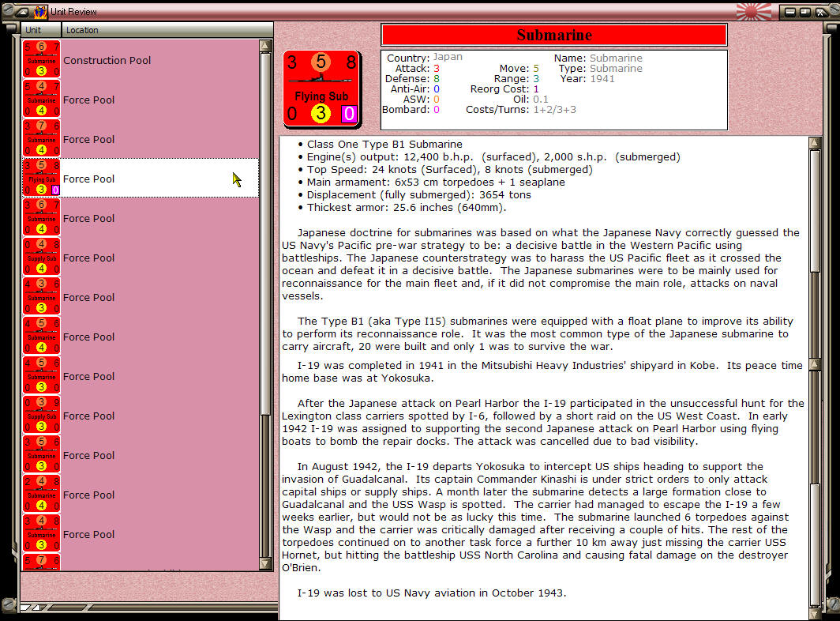Click the unit list scrollbar thumb
Image resolution: width=840 pixels, height=621 pixels.
pos(265,233)
